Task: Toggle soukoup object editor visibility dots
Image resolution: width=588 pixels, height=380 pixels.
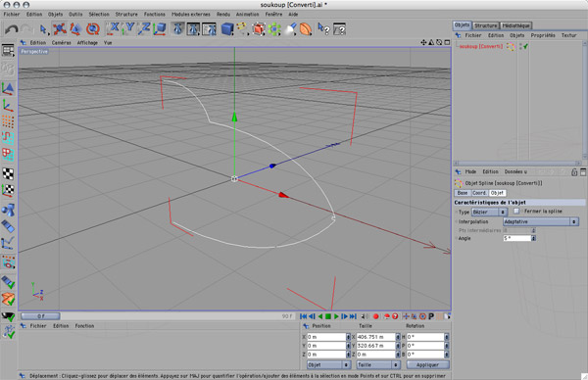Action: pos(520,46)
